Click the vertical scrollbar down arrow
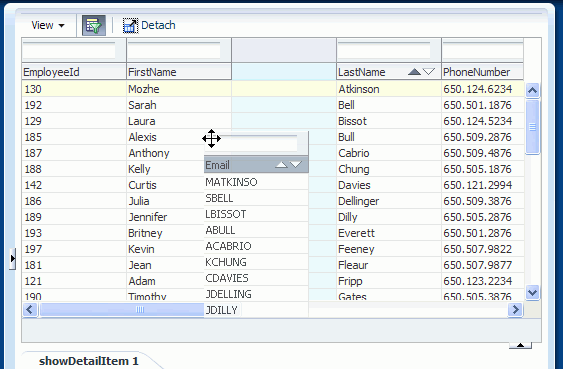Image resolution: width=563 pixels, height=369 pixels. 532,292
